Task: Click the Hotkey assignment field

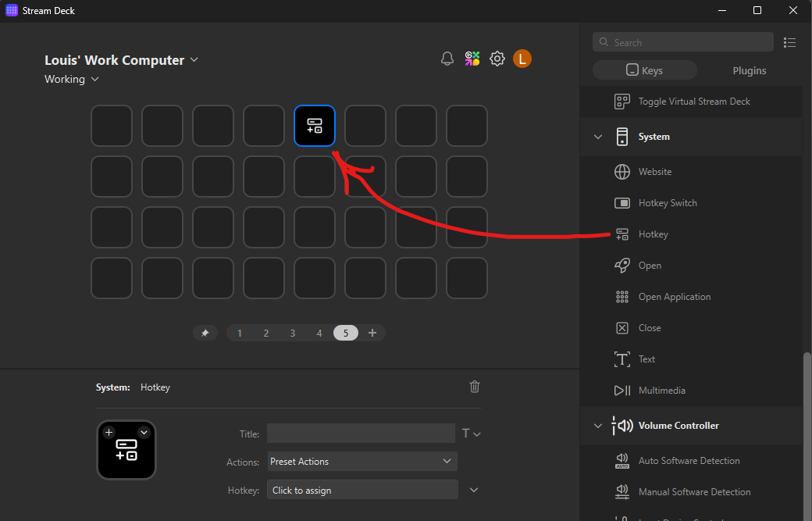Action: [x=361, y=489]
